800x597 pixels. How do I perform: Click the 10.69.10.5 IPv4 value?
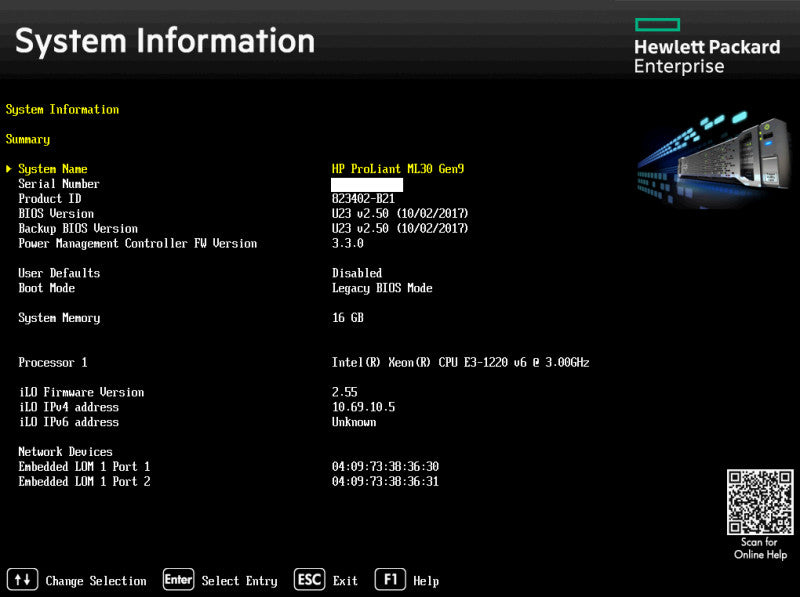[x=363, y=407]
